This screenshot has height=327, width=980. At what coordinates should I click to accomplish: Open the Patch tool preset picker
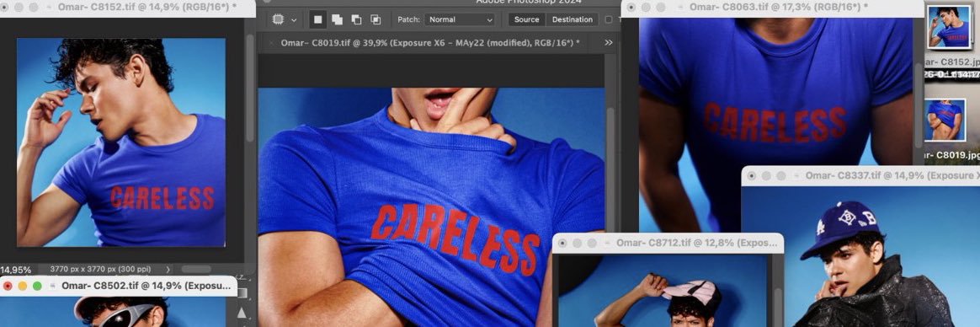click(x=279, y=19)
